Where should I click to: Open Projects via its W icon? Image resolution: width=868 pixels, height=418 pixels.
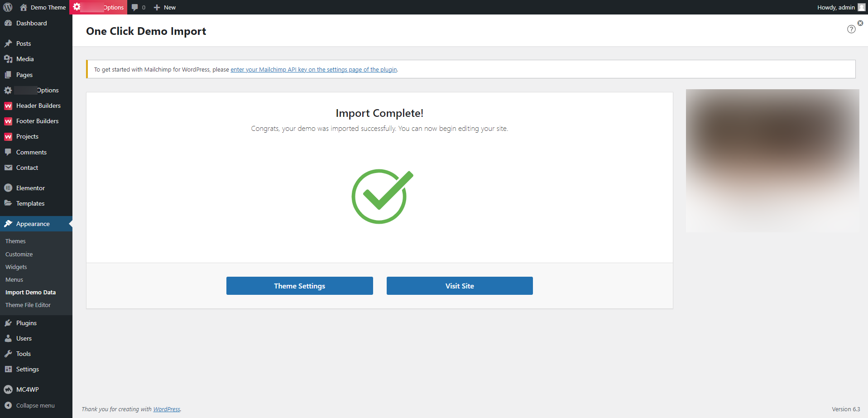click(9, 136)
